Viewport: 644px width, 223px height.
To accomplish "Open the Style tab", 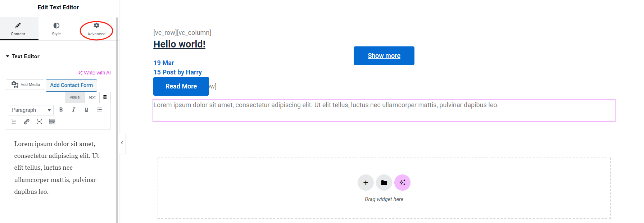I will tap(56, 29).
